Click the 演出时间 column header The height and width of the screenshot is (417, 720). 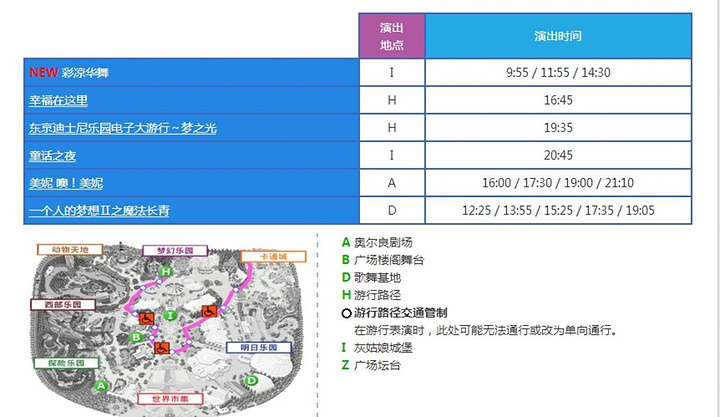(558, 36)
